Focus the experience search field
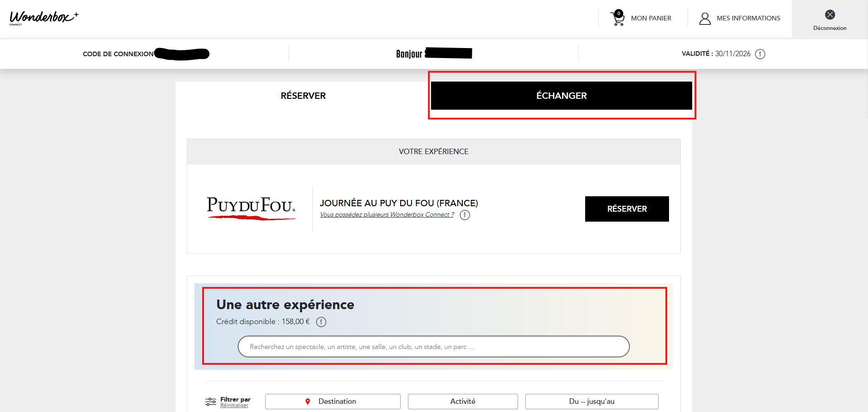The width and height of the screenshot is (868, 412). 434,347
